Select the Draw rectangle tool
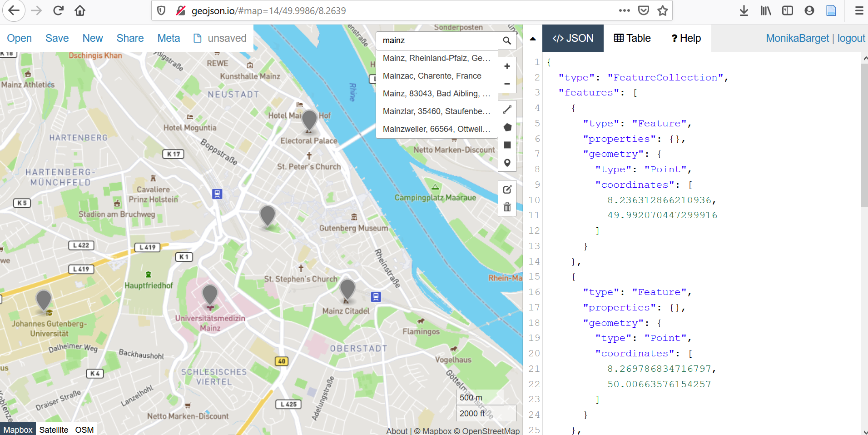Image resolution: width=868 pixels, height=435 pixels. pos(507,145)
